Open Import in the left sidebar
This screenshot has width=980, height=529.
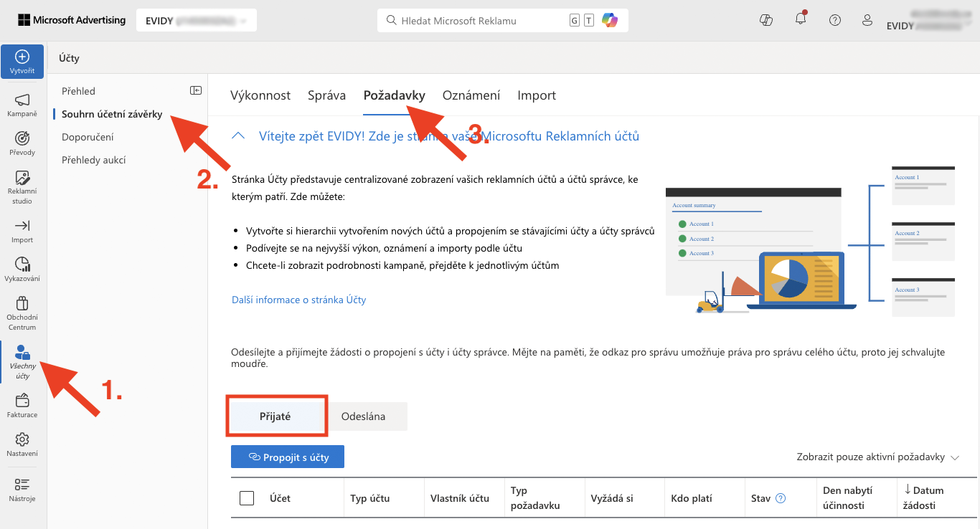tap(22, 231)
